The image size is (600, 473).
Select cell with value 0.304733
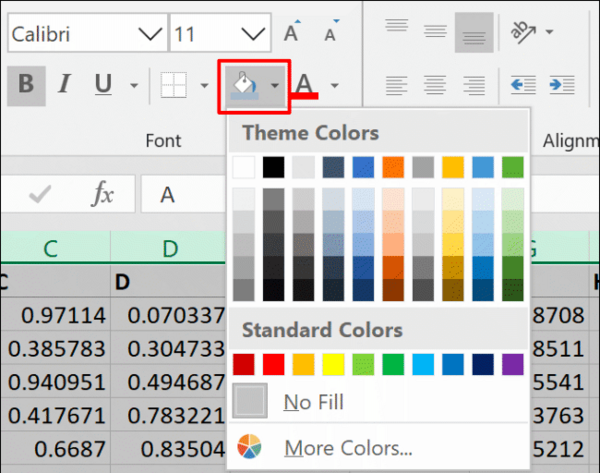169,348
